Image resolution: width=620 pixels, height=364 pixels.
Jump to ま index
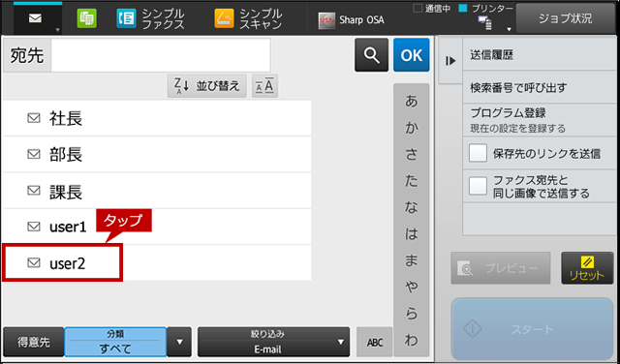pos(411,260)
